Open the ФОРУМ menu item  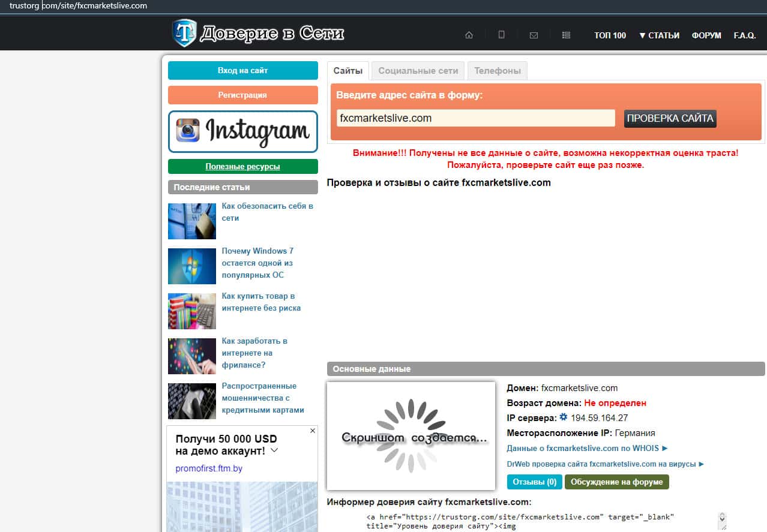pyautogui.click(x=706, y=35)
